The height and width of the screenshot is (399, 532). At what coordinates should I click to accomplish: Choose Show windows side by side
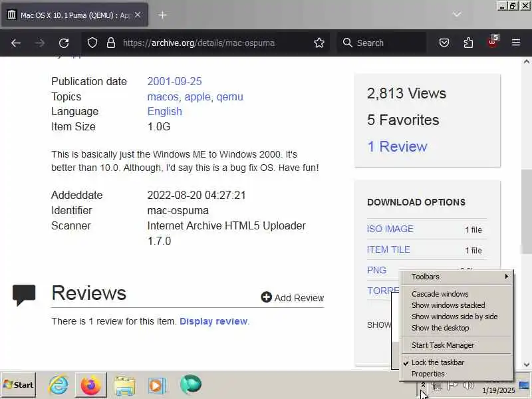coord(457,317)
